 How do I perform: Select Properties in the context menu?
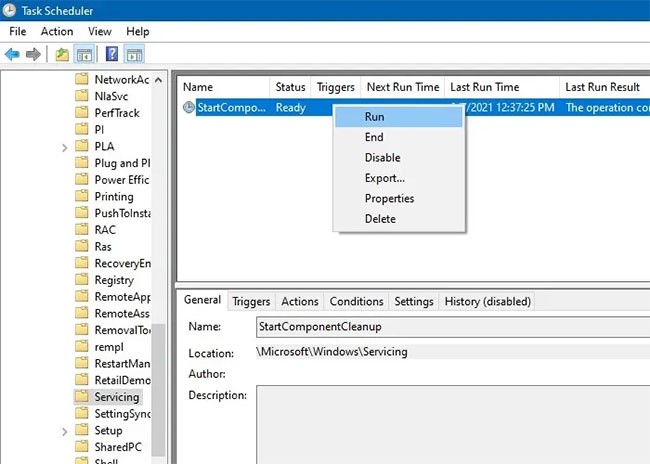(x=389, y=198)
